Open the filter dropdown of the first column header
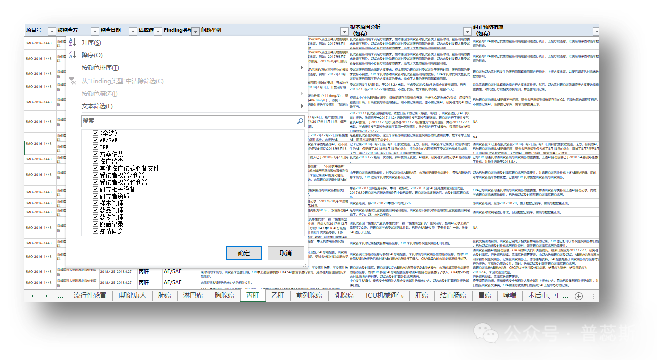Viewport: 657px width, 360px height. pos(52,31)
